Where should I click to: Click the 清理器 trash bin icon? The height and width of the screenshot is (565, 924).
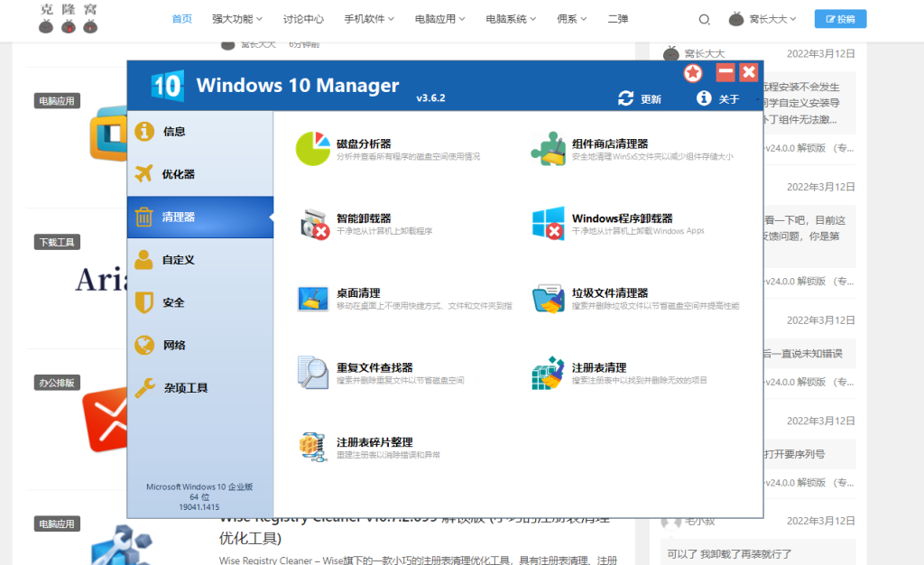coord(143,217)
